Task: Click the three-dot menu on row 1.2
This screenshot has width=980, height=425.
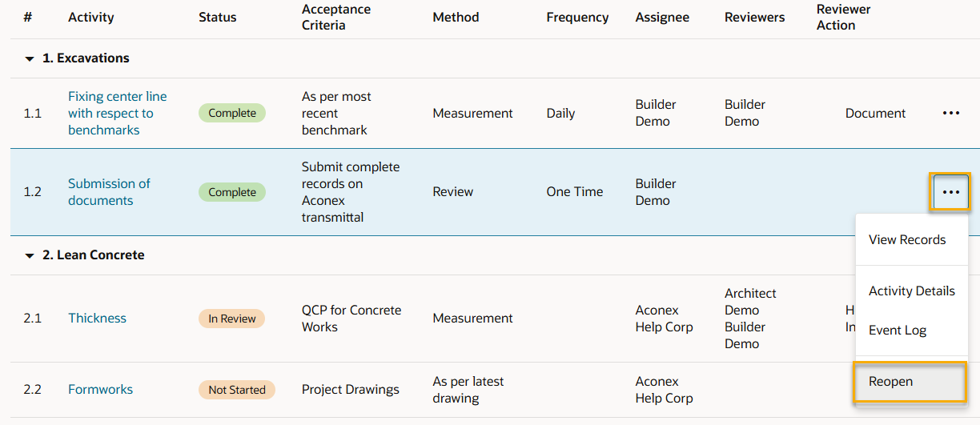Action: pos(950,192)
